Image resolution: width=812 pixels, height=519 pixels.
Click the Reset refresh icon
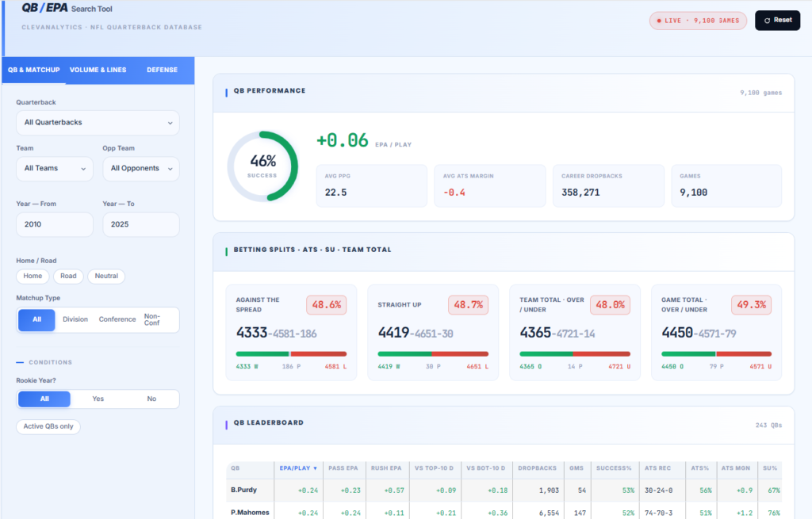(767, 21)
